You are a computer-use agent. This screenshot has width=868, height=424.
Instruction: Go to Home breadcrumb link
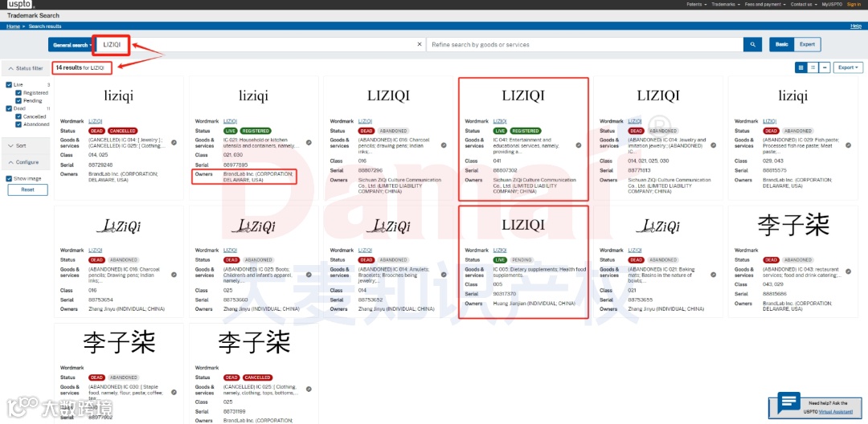pyautogui.click(x=13, y=26)
